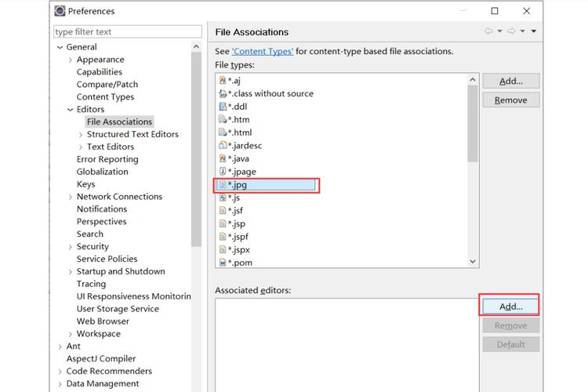Expand the Structured Text Editors node
The width and height of the screenshot is (588, 392).
(x=81, y=135)
